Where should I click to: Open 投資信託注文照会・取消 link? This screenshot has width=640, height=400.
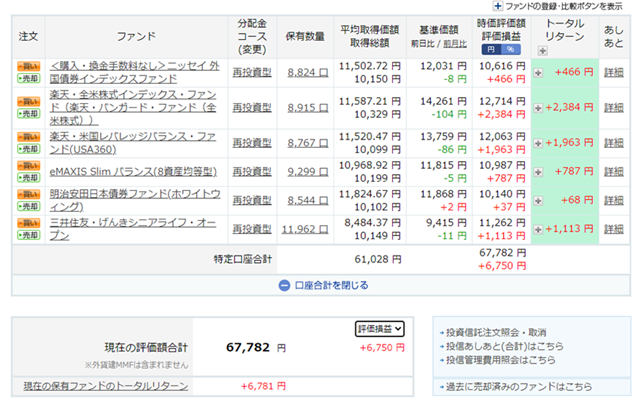[x=497, y=332]
